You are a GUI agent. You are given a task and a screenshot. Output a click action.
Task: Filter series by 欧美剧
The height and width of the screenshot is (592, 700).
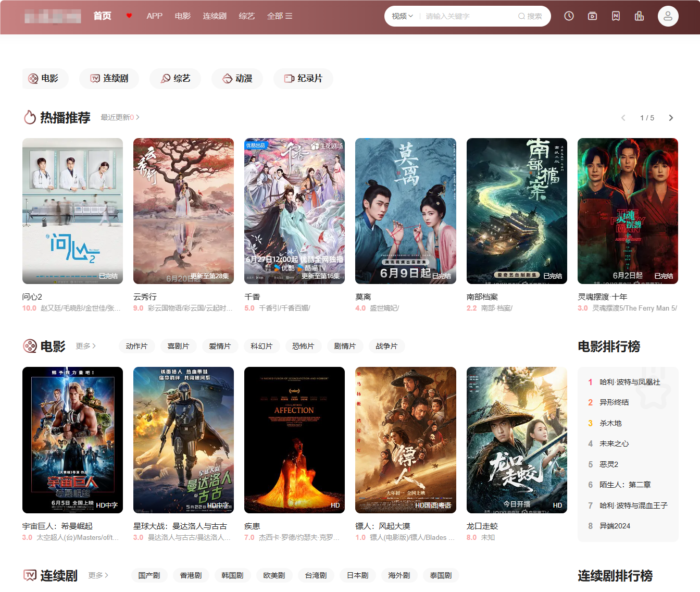point(274,575)
